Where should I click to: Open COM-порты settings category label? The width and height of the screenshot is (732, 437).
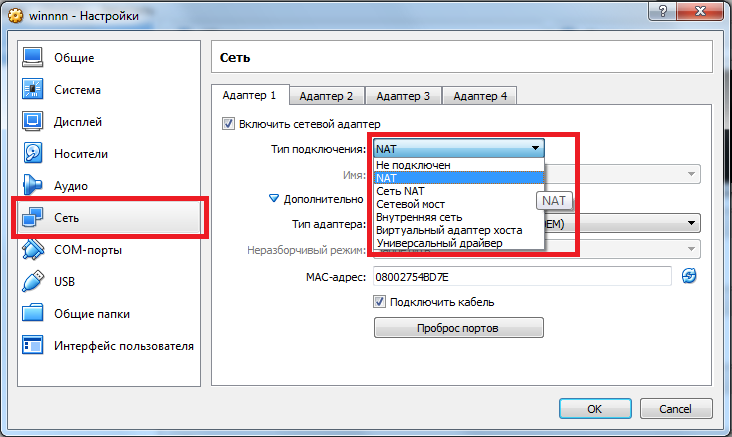88,250
